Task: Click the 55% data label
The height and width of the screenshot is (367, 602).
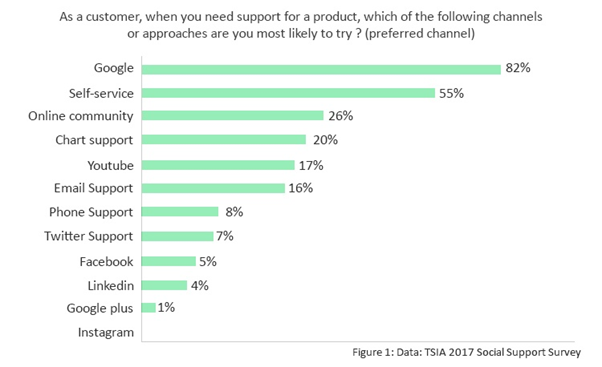Action: click(x=452, y=93)
